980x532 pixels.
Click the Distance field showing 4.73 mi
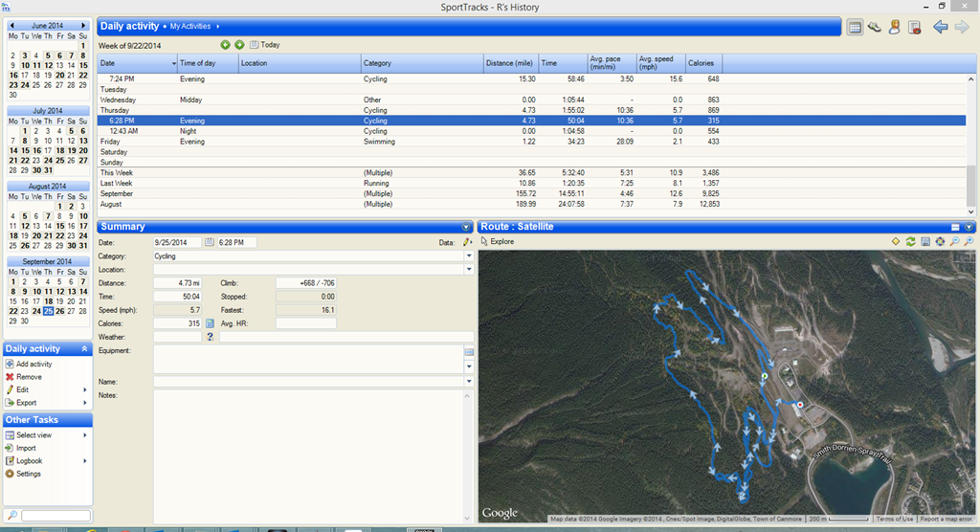177,283
